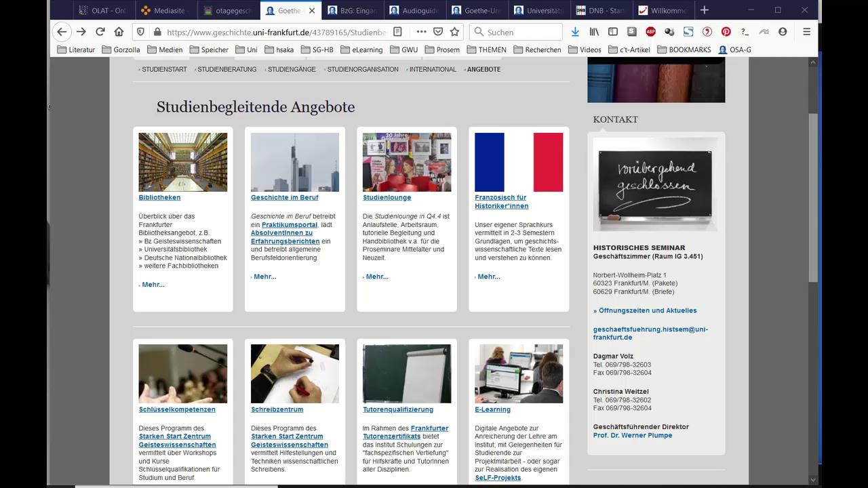The height and width of the screenshot is (488, 868).
Task: Open the STUDIENGÄNGE navigation menu item
Action: coord(292,69)
